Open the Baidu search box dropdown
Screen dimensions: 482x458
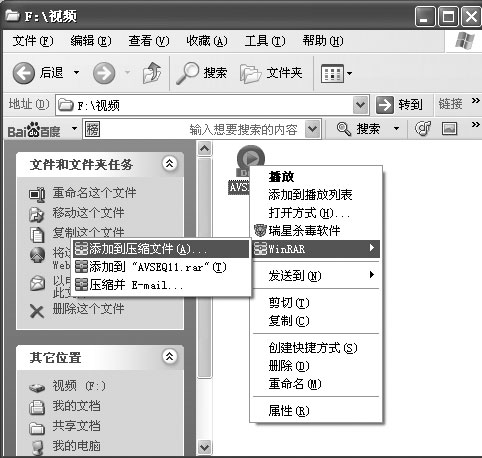point(313,129)
